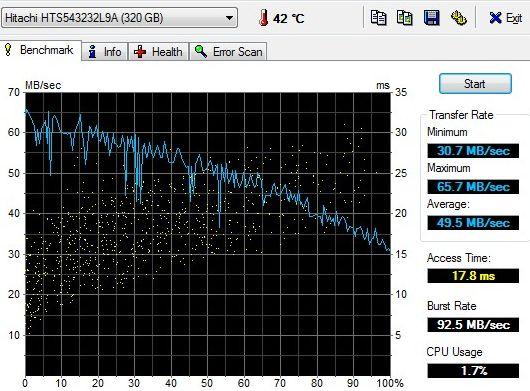Open the Hitachi HTS543232L9A drive dropdown
This screenshot has height=391, width=530.
coord(120,18)
